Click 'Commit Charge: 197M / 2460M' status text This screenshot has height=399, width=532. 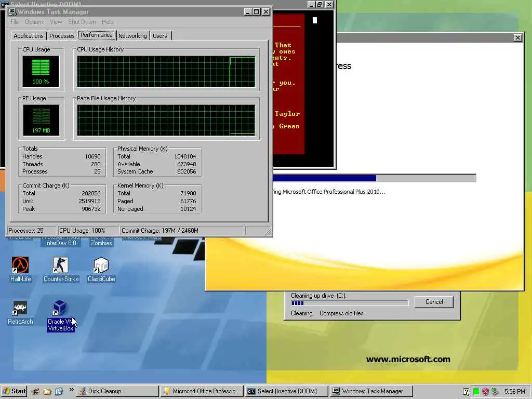coord(160,230)
